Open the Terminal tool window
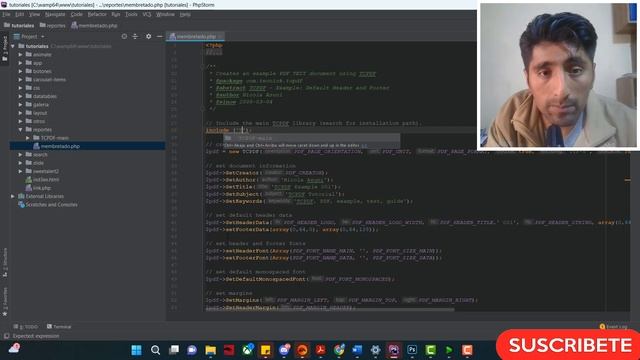 [x=59, y=327]
